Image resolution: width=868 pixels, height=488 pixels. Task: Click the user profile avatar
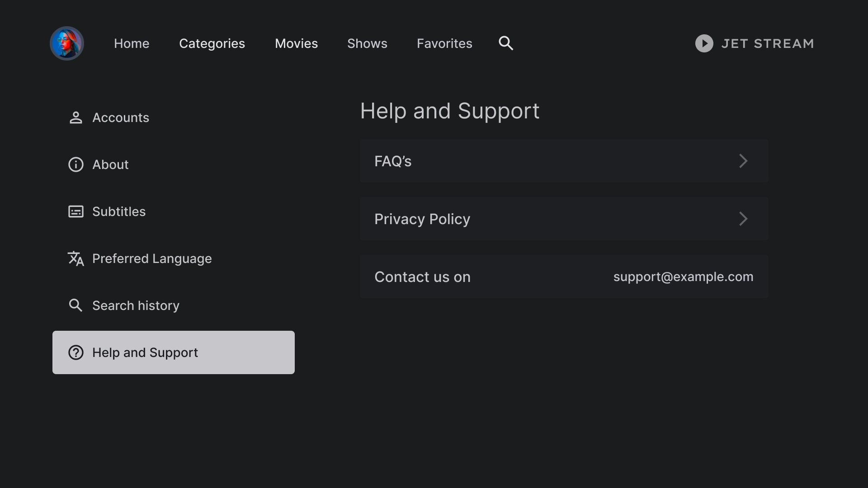coord(67,43)
